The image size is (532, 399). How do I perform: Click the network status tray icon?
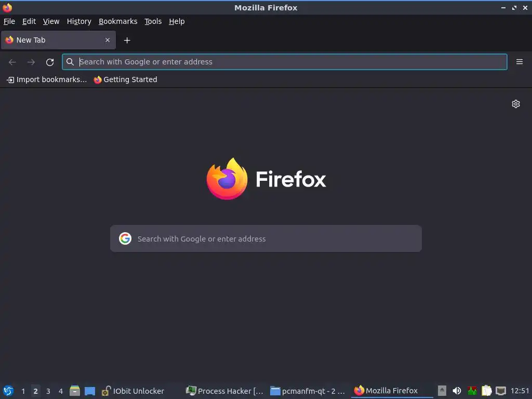tap(501, 391)
